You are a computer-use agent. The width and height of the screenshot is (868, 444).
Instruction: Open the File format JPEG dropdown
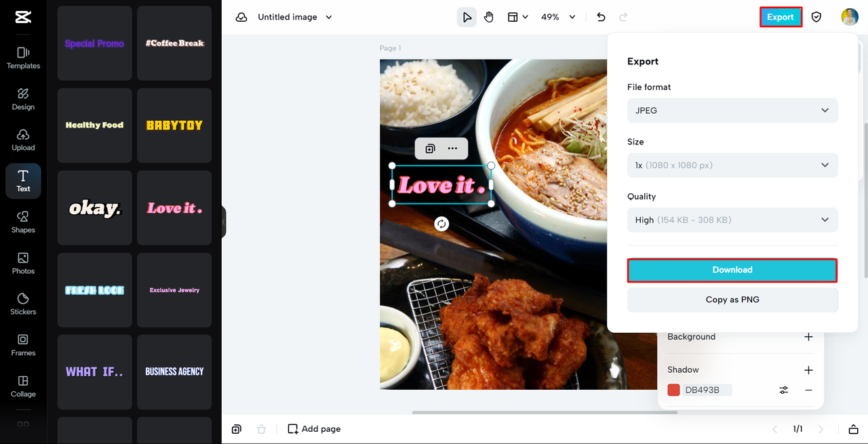click(x=732, y=110)
